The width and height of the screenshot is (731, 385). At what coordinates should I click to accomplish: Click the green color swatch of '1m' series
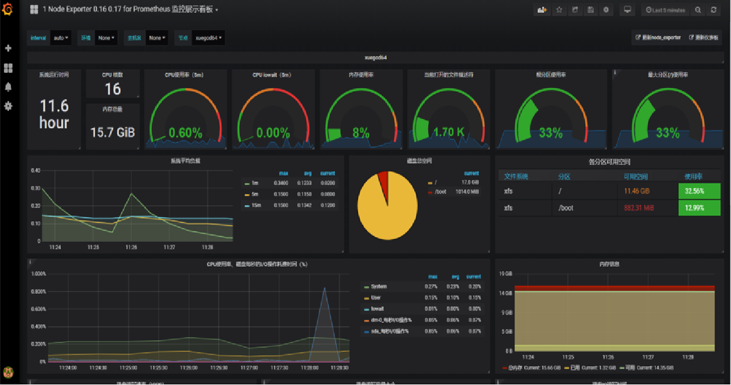pos(247,184)
